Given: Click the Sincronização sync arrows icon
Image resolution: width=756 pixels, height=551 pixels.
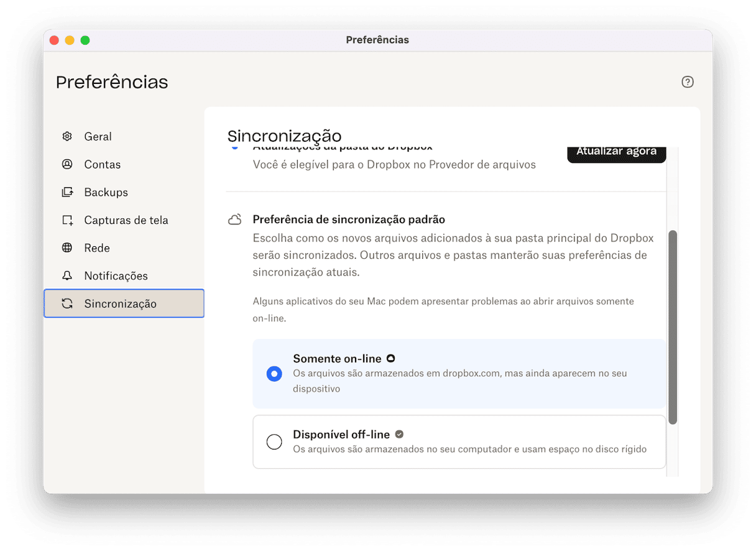Looking at the screenshot, I should (x=67, y=303).
